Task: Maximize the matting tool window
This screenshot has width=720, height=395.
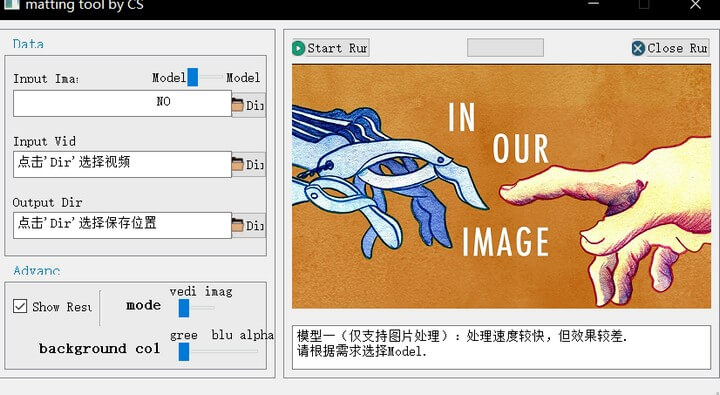Action: pos(644,5)
